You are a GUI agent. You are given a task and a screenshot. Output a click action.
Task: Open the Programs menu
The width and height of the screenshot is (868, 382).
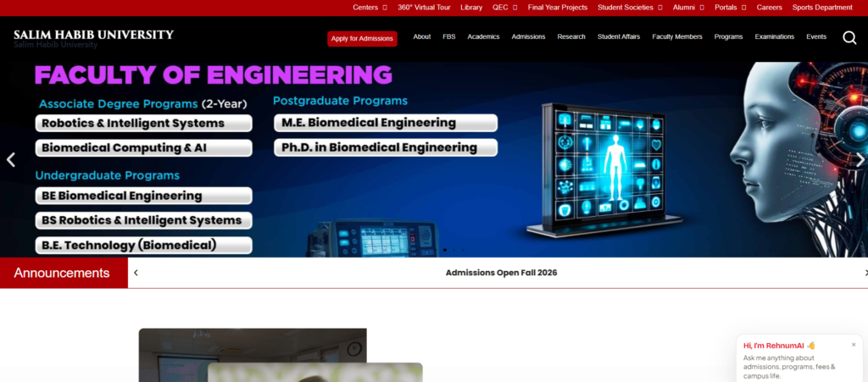pyautogui.click(x=728, y=37)
